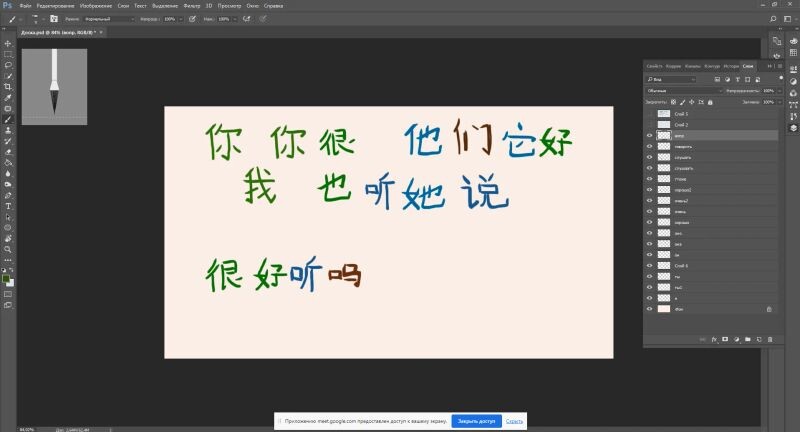Show the Слой 3 layer visibility
800x432 pixels.
[650, 114]
